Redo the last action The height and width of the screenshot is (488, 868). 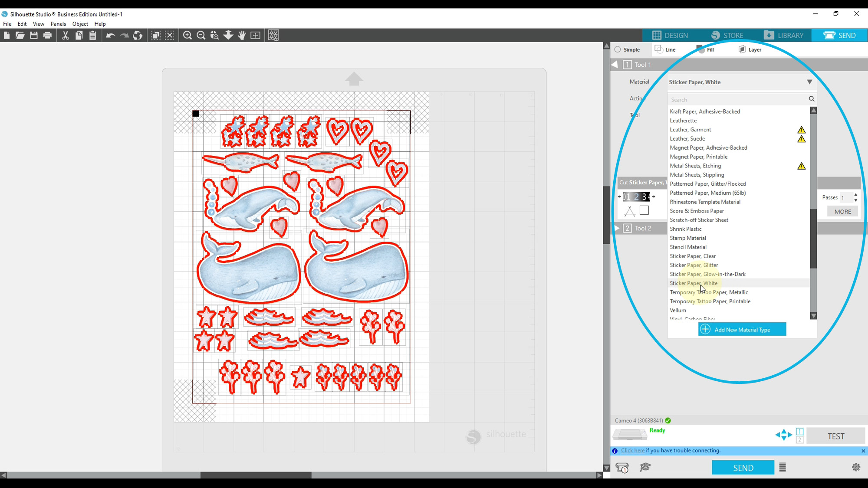124,36
